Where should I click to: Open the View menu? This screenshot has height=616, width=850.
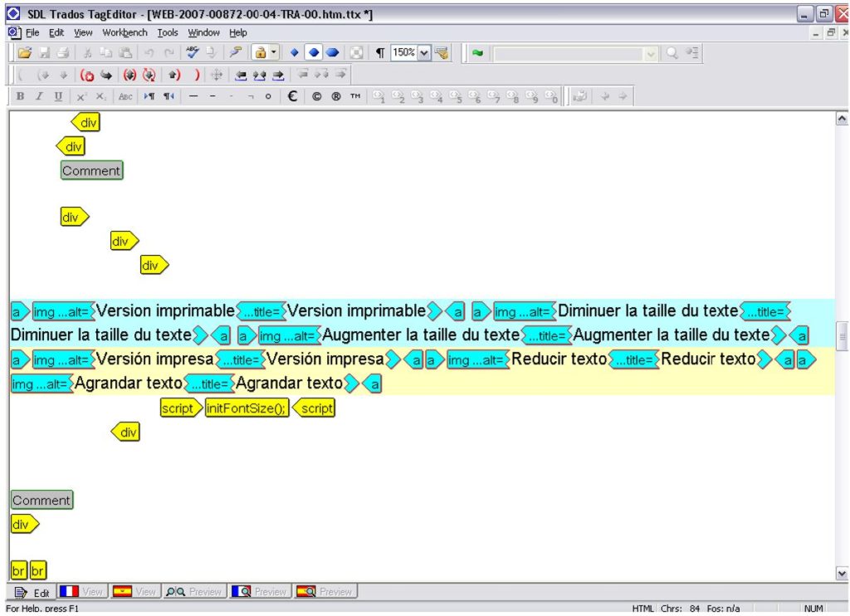click(x=83, y=32)
